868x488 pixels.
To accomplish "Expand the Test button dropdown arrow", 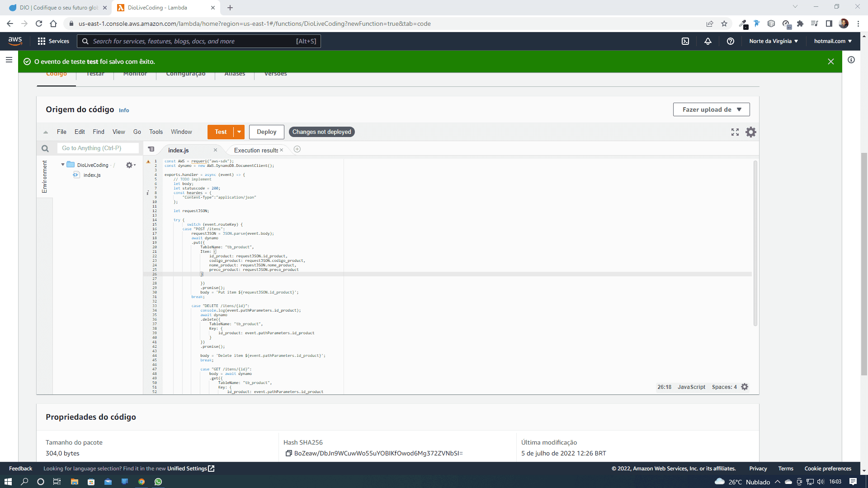I will click(239, 132).
